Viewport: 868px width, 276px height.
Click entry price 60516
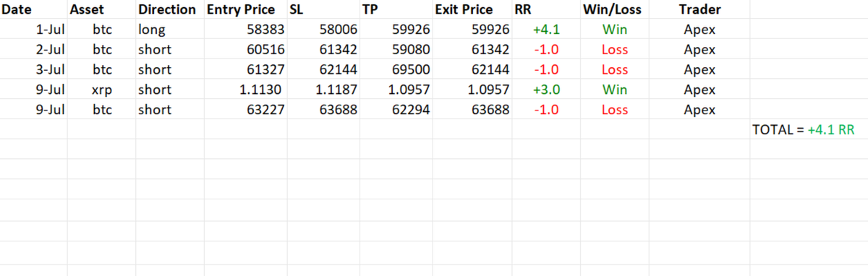click(245, 50)
